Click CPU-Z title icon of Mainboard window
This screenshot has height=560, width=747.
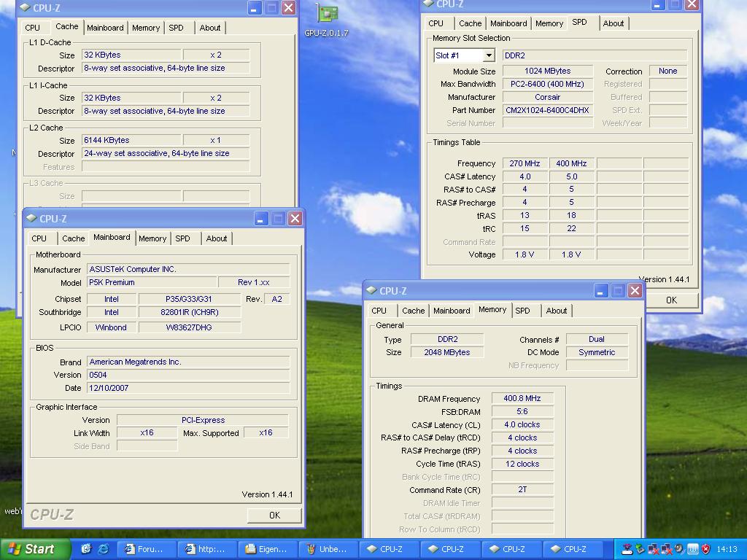click(31, 218)
